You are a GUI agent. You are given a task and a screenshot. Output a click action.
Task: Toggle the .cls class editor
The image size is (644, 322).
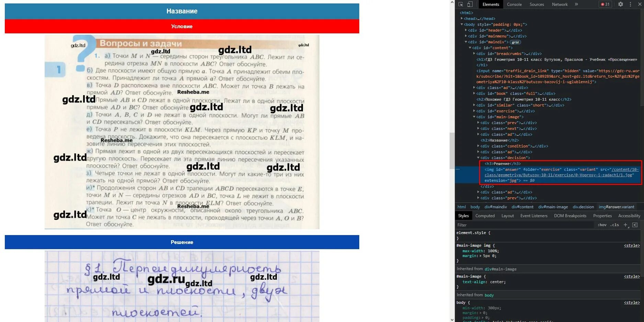615,225
